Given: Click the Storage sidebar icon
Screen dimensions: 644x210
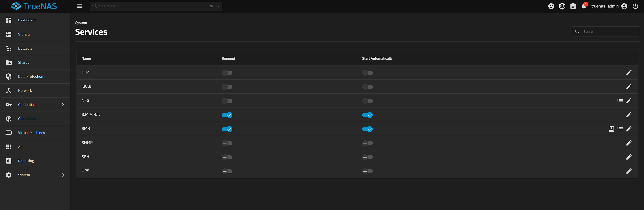Looking at the screenshot, I should coord(9,34).
